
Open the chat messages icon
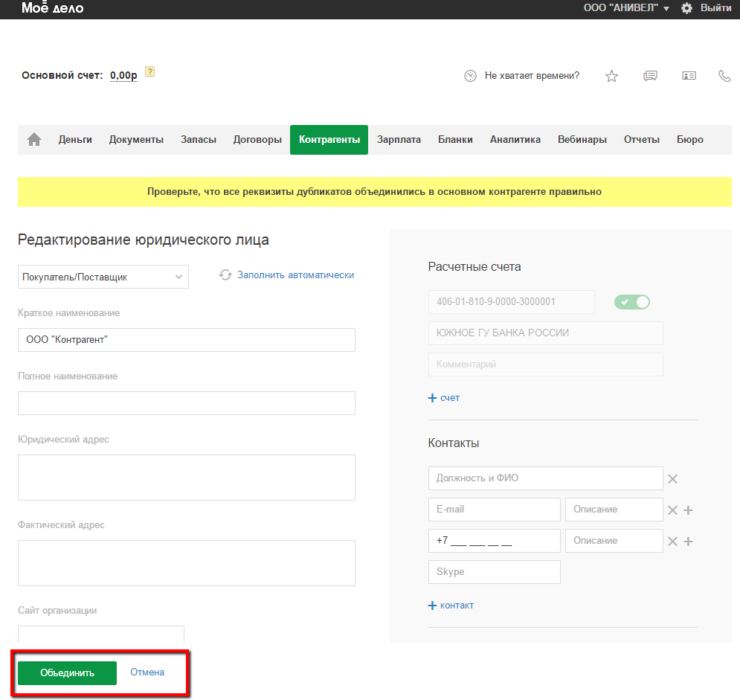click(x=650, y=76)
